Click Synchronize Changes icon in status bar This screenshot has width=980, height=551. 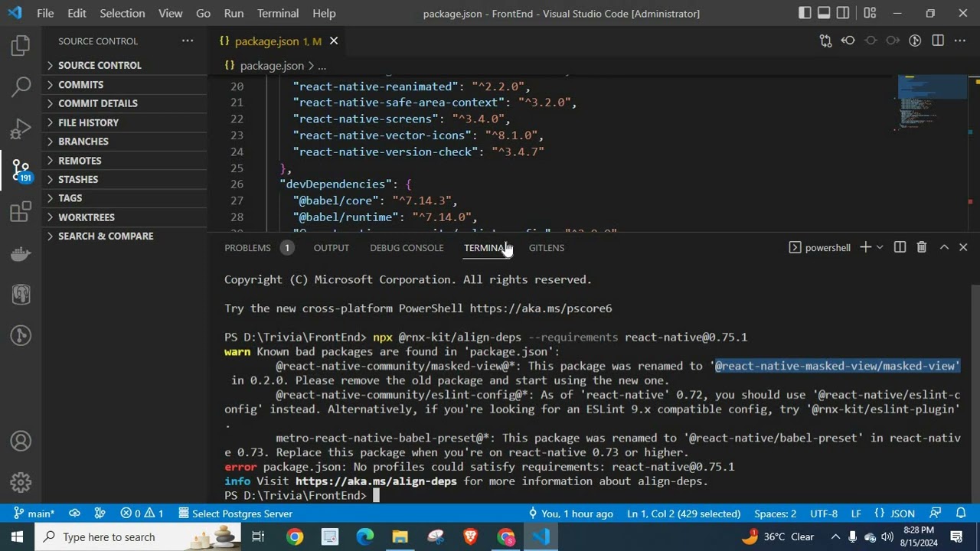74,514
